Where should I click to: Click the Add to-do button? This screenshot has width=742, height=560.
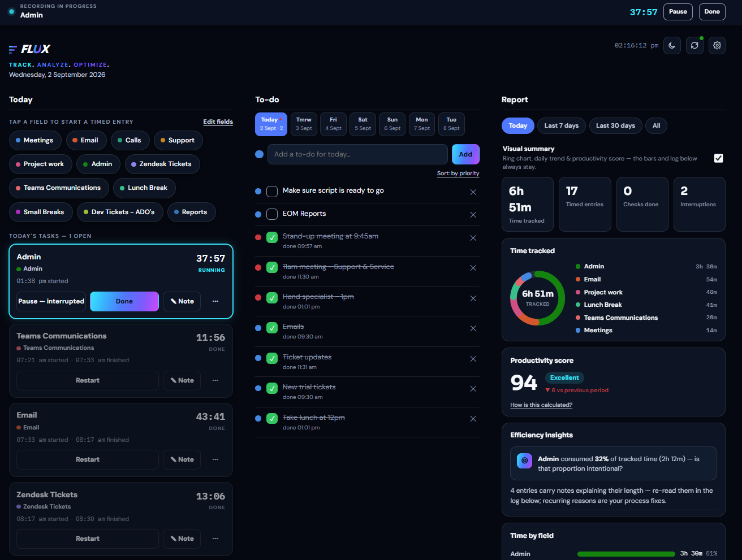(x=465, y=154)
